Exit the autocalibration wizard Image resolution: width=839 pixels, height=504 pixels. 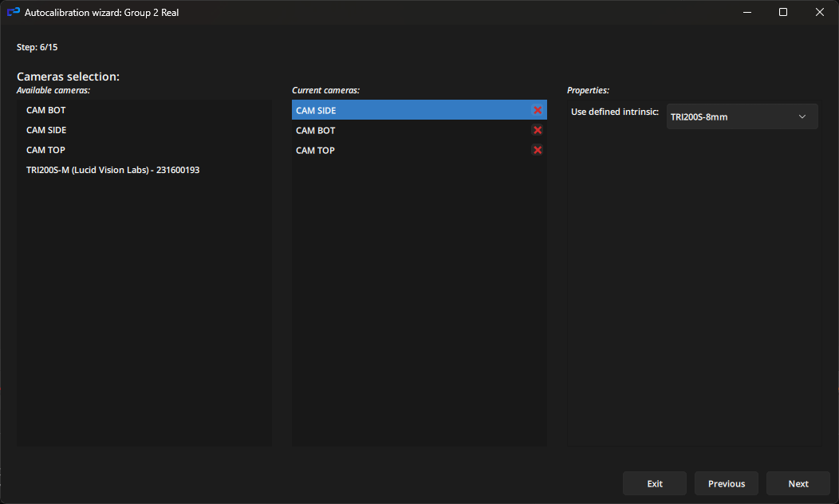tap(654, 483)
